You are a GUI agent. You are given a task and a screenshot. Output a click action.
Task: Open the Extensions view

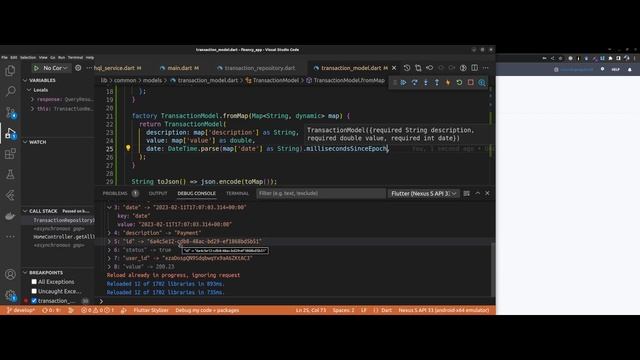pos(10,154)
